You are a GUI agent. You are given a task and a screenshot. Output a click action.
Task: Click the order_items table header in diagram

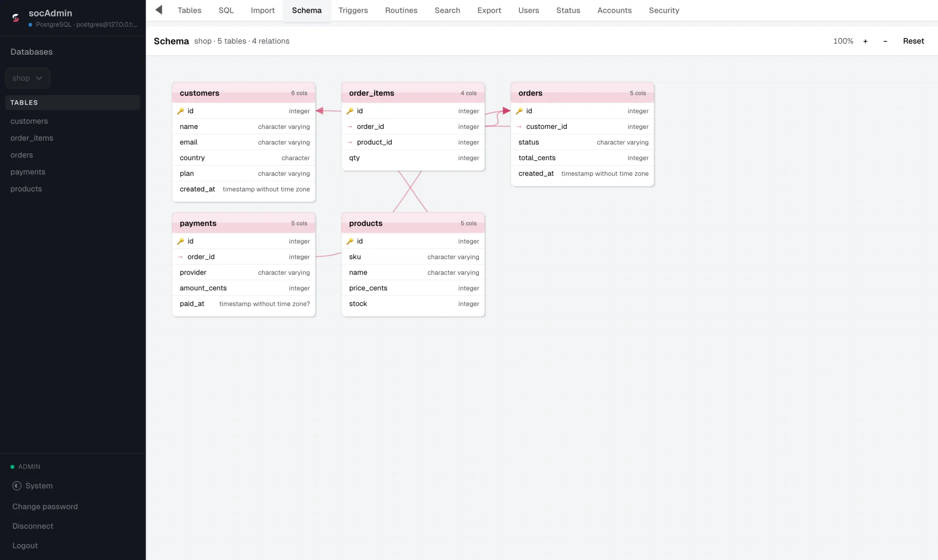pos(413,93)
